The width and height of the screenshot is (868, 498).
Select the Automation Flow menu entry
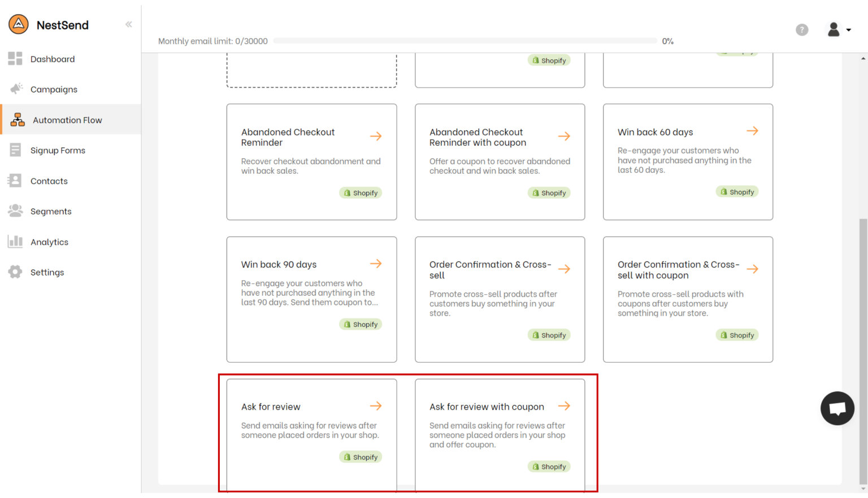tap(67, 120)
